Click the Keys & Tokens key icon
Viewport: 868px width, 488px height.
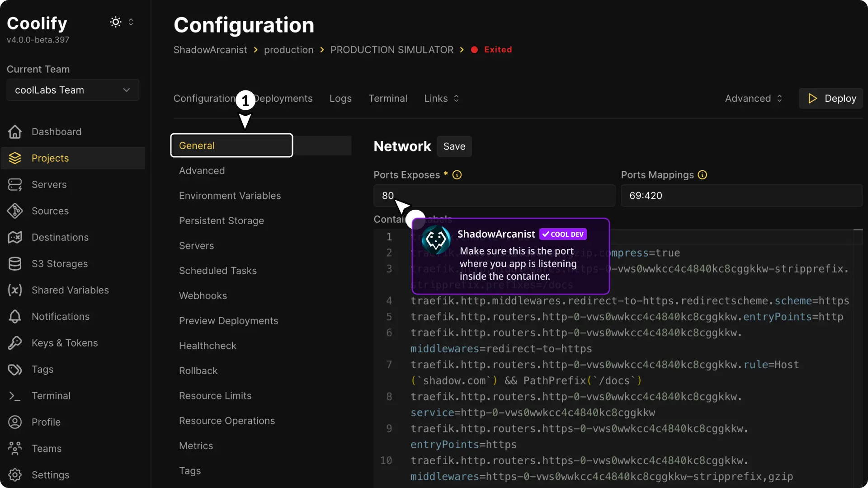click(15, 343)
